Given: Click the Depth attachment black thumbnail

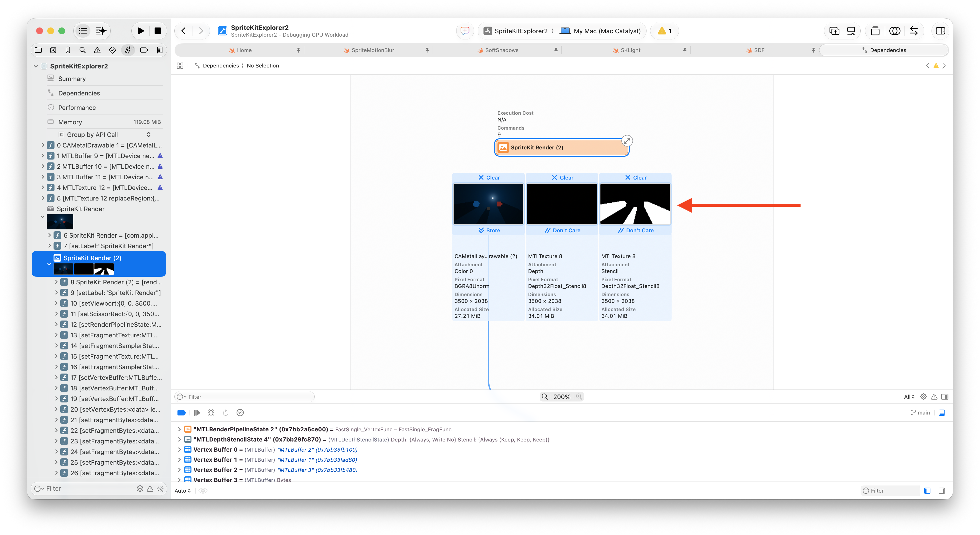Looking at the screenshot, I should [562, 204].
